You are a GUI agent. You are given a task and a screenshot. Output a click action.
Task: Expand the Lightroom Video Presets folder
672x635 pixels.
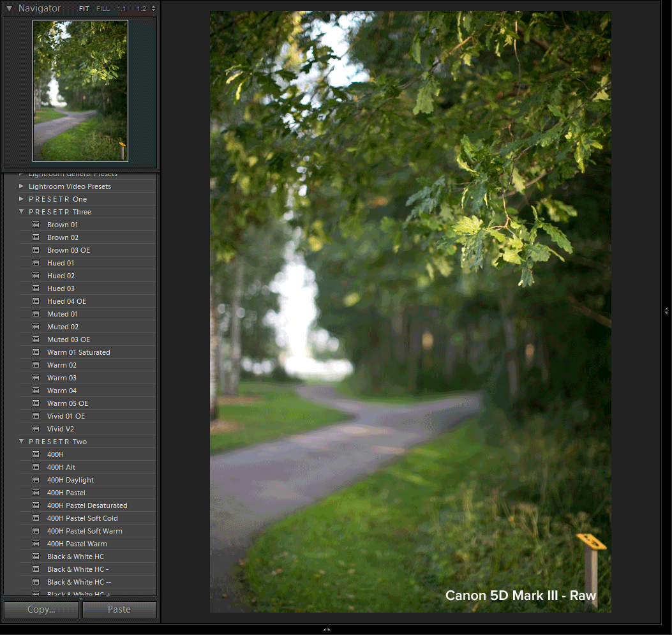(x=21, y=186)
